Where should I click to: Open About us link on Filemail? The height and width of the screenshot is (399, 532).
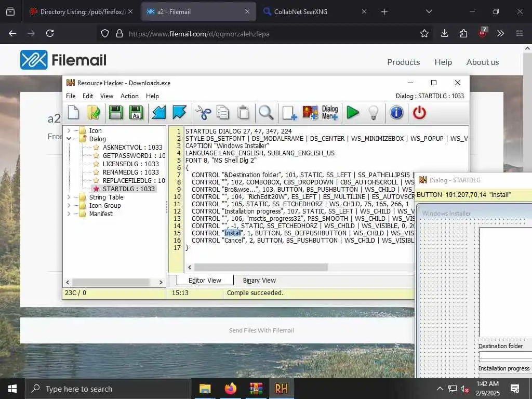[x=483, y=62]
